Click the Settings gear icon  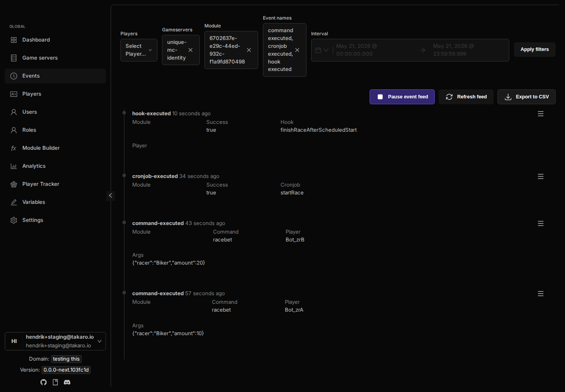coord(14,220)
